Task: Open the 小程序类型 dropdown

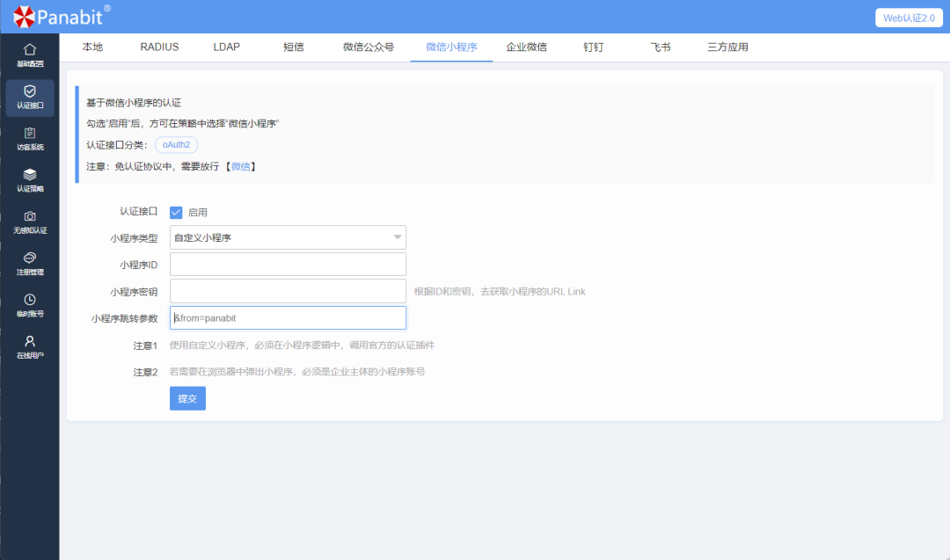Action: pyautogui.click(x=288, y=237)
